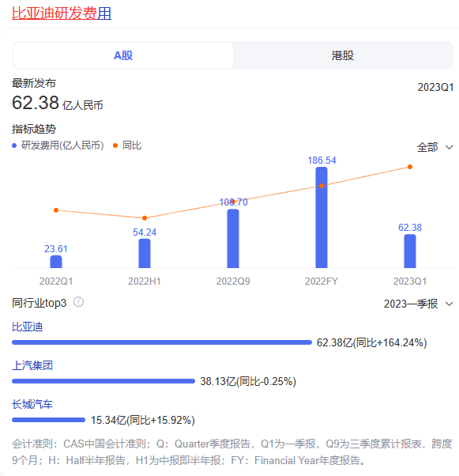
Task: Click the large 62.38 亿人民币 headline figure
Action: [58, 103]
